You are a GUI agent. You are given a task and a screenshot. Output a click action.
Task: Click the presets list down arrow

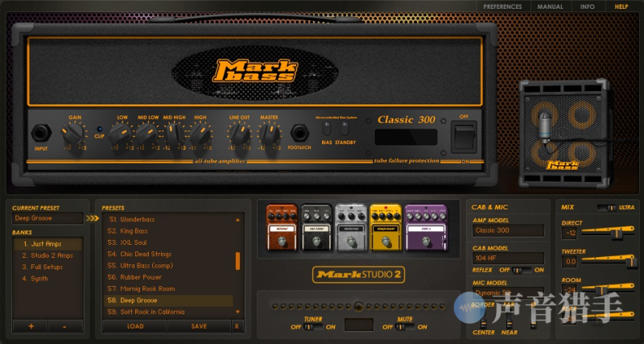point(237,312)
